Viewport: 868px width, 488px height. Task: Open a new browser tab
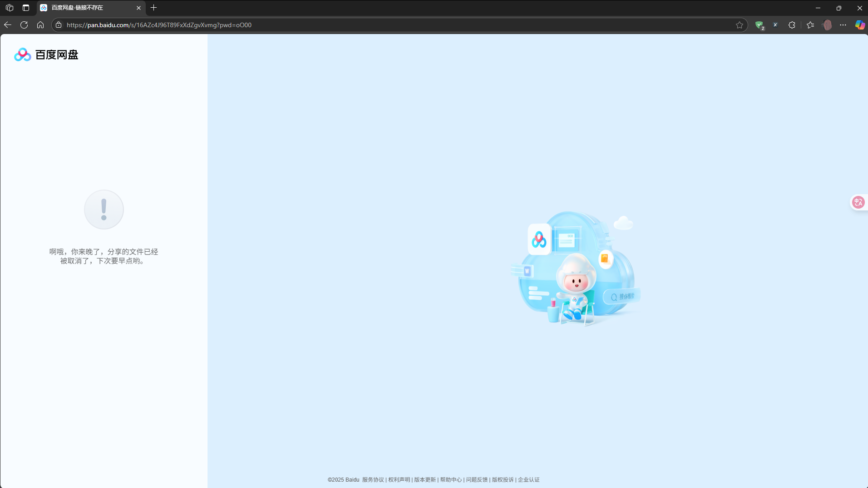tap(154, 8)
